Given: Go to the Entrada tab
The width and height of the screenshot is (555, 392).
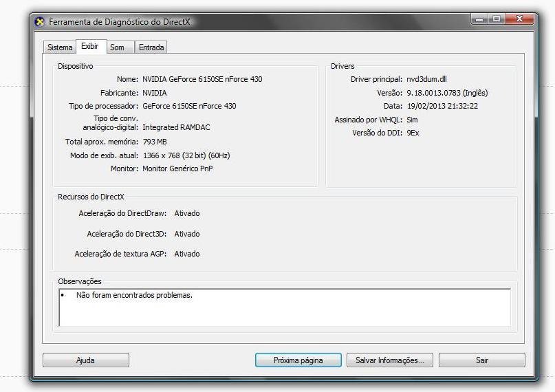Looking at the screenshot, I should pyautogui.click(x=151, y=47).
